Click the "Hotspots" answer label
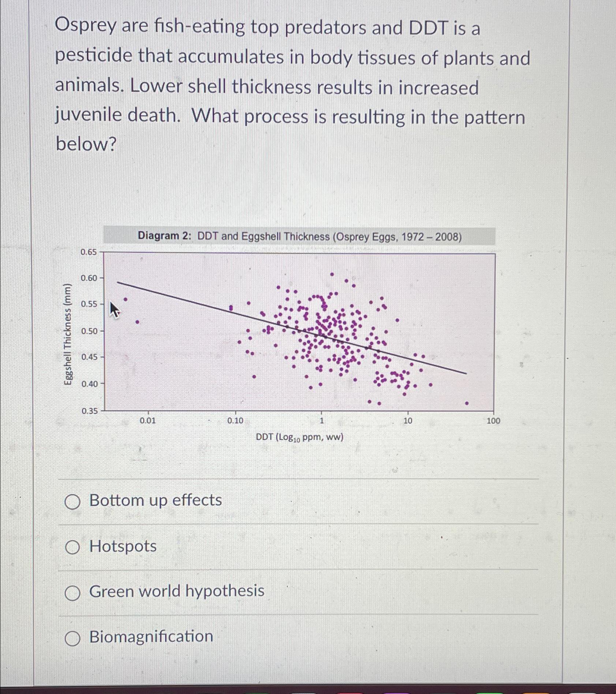The image size is (616, 694). click(123, 546)
